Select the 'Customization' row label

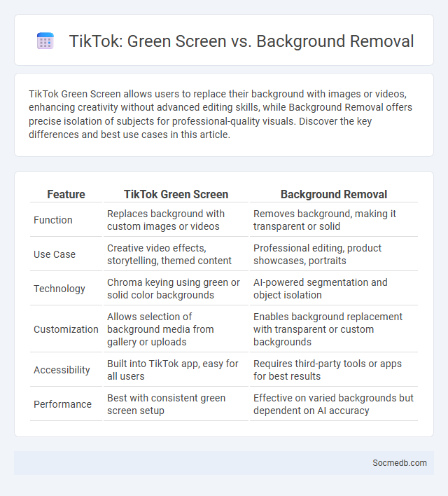point(66,329)
